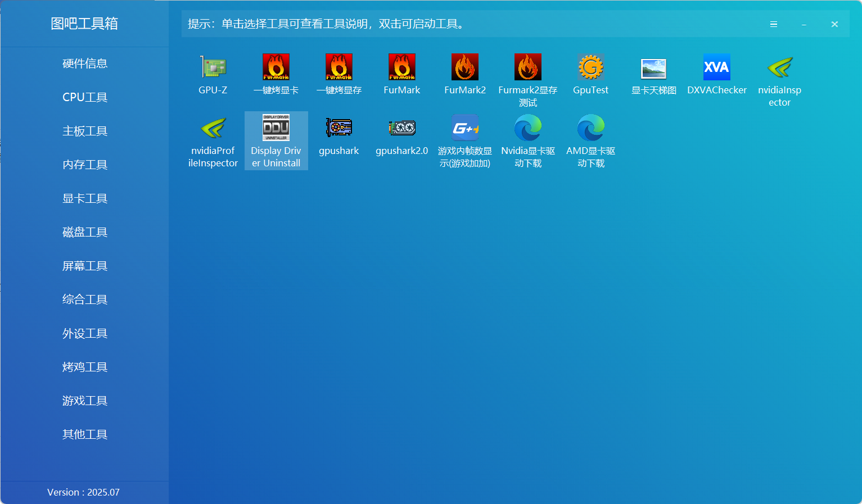Switch to the 硬件信息 category
This screenshot has width=862, height=504.
pyautogui.click(x=85, y=63)
